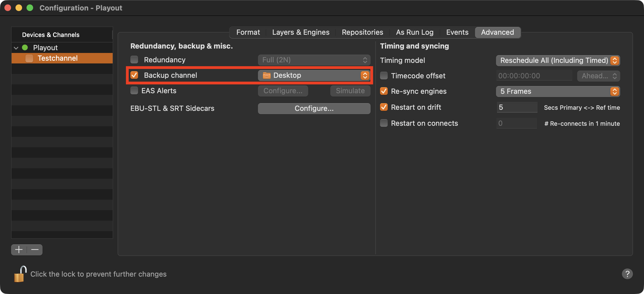Click the Simulate button
644x294 pixels.
click(x=350, y=91)
